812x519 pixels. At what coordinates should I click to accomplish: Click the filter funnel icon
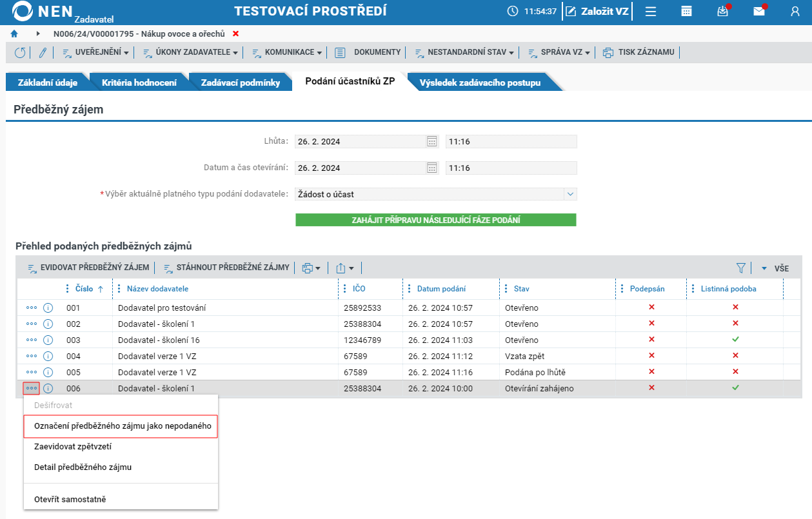[x=741, y=268]
